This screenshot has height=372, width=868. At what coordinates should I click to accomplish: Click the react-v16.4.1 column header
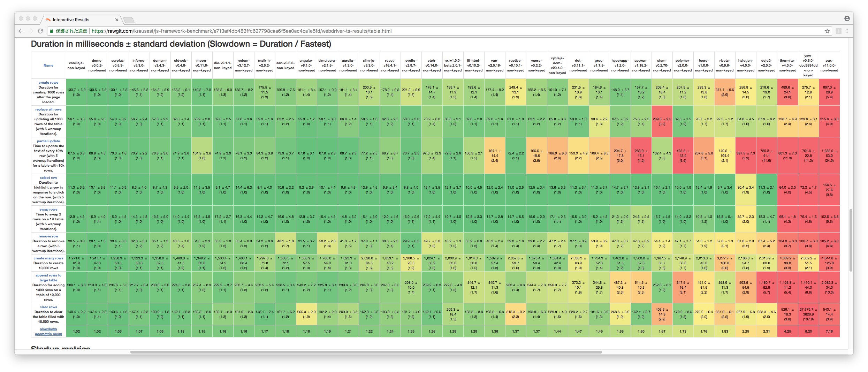390,66
